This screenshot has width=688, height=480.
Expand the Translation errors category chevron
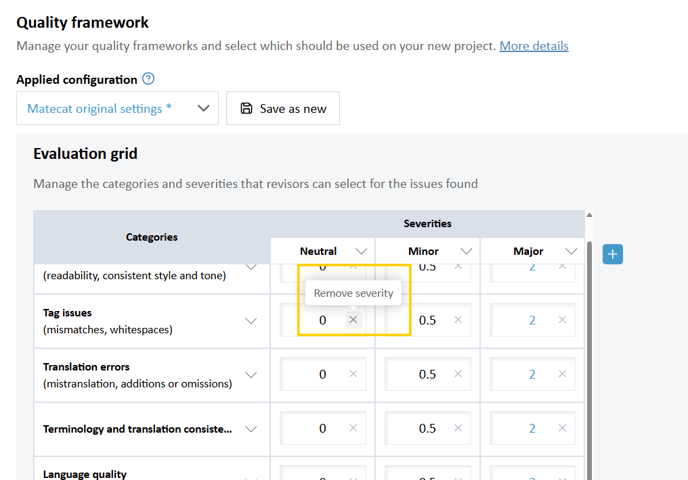[251, 375]
